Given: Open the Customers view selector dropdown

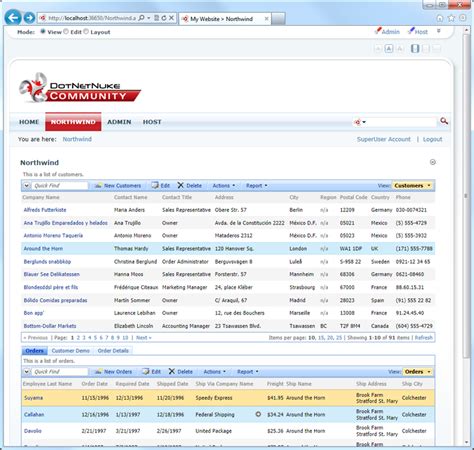Looking at the screenshot, I should (x=412, y=186).
